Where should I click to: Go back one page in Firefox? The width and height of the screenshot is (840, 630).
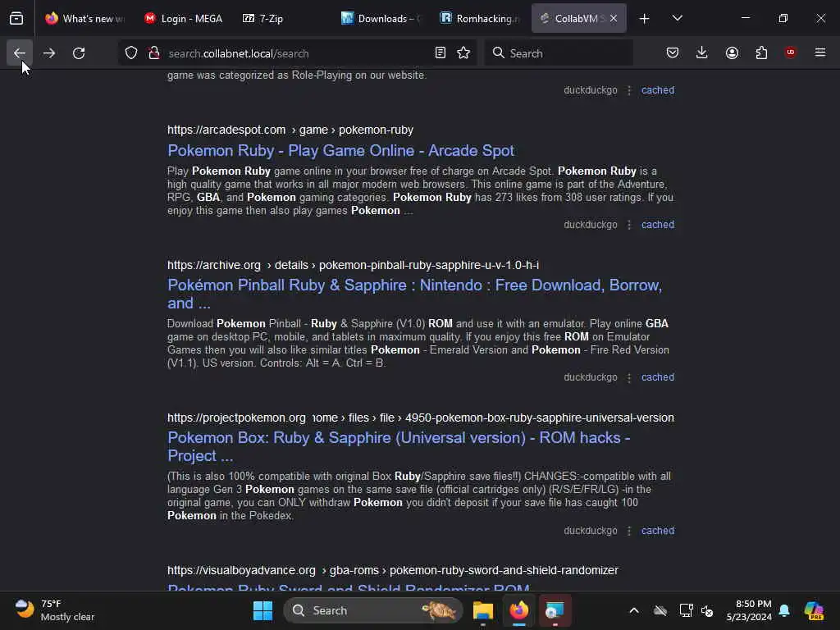click(20, 53)
